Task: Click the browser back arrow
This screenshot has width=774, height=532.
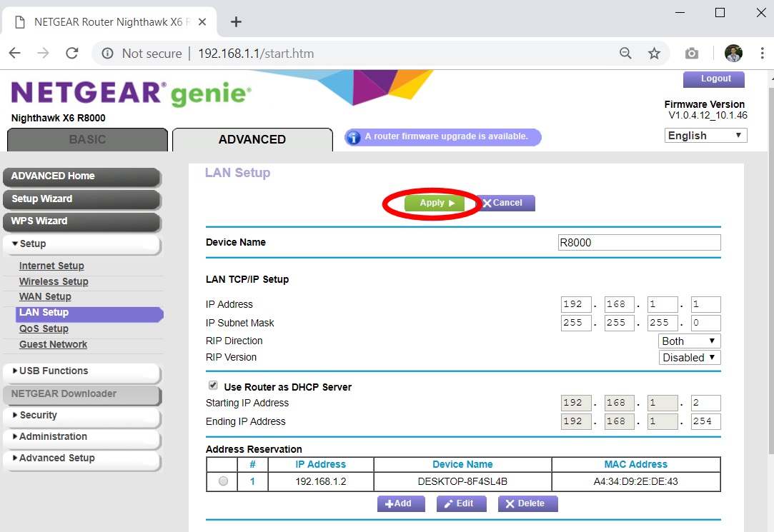Action: click(15, 54)
